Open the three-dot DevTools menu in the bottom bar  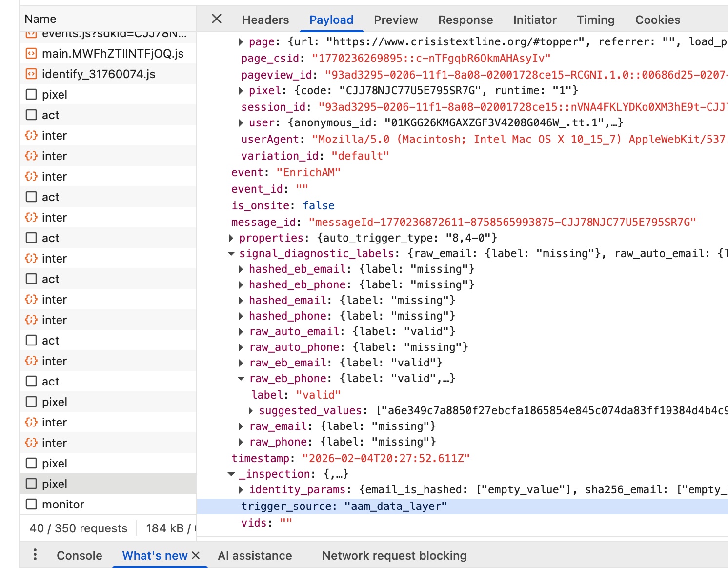(34, 555)
